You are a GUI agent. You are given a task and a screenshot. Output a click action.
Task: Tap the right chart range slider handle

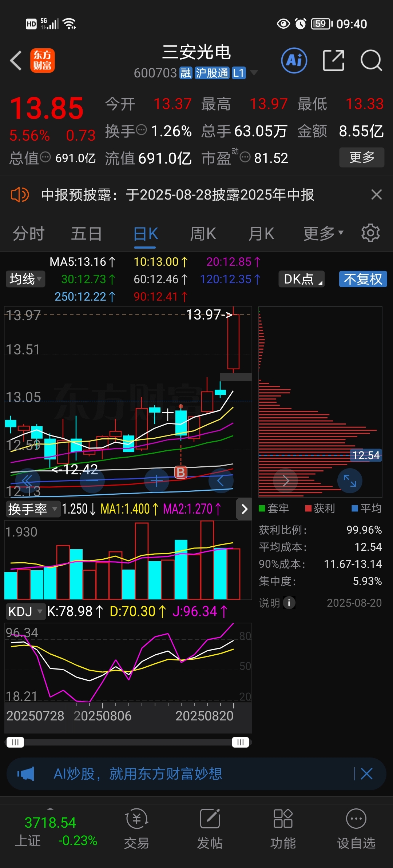tap(241, 742)
